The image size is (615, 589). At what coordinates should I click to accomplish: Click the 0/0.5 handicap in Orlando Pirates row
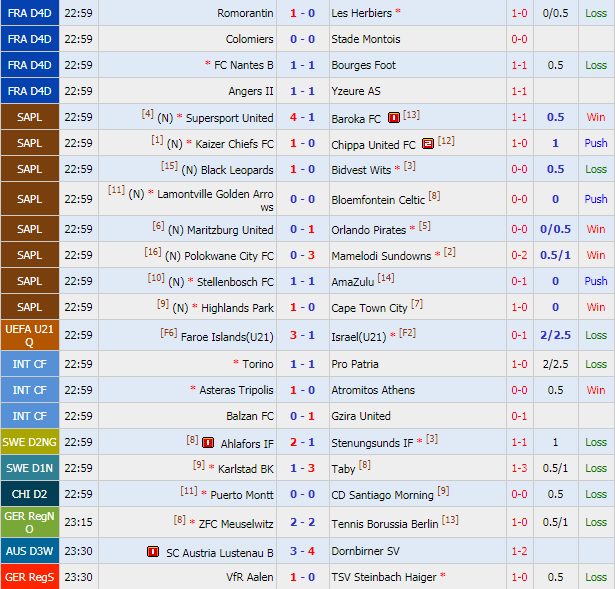(x=555, y=229)
